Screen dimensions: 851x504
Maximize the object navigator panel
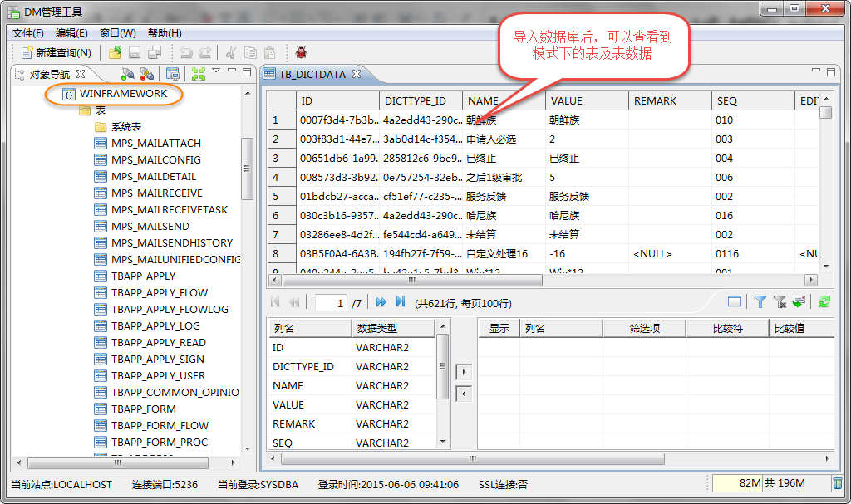click(x=247, y=71)
